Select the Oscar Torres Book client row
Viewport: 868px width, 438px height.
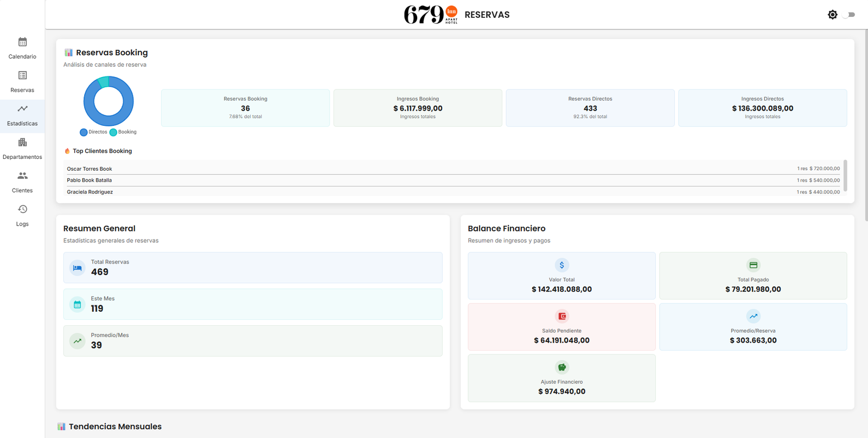click(453, 169)
